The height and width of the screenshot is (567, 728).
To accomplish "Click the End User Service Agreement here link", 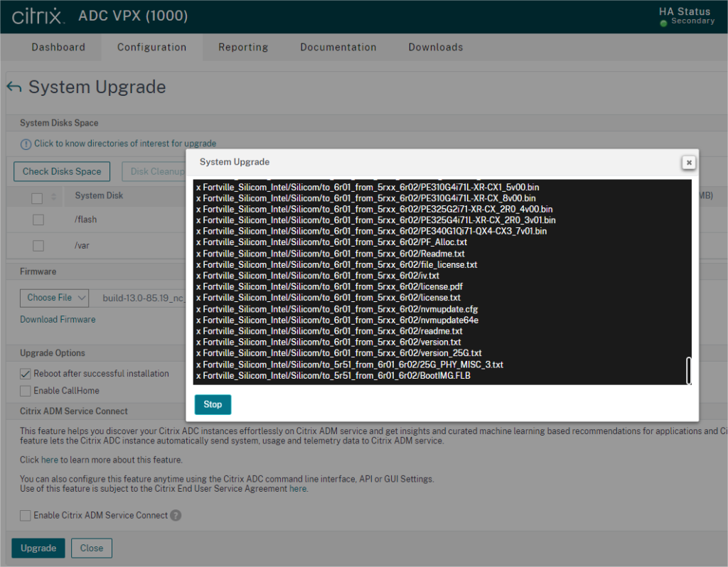I will pyautogui.click(x=298, y=488).
